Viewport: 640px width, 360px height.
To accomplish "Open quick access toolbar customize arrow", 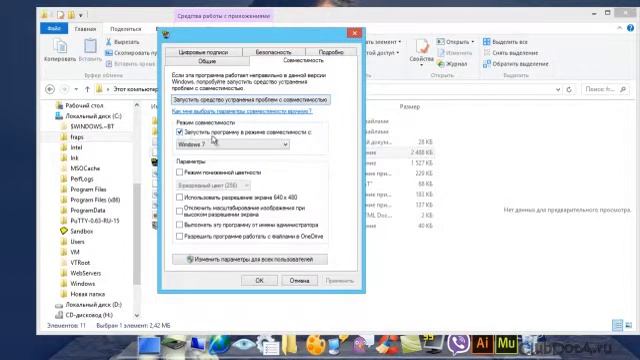I will coord(81,15).
